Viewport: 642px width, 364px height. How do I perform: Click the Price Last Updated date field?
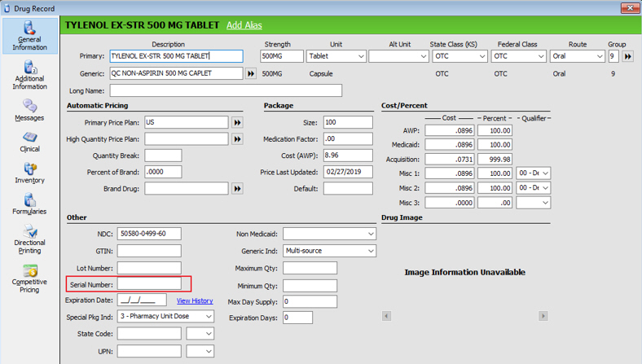[348, 172]
